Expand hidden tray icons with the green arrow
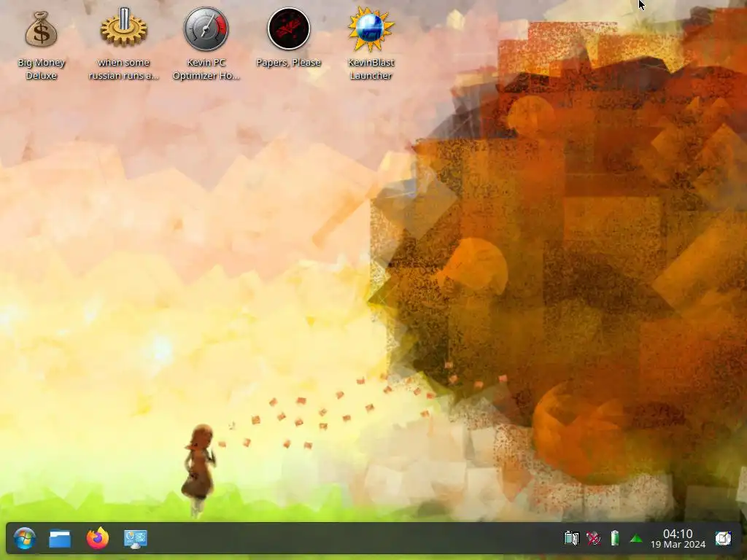747x560 pixels. [636, 539]
